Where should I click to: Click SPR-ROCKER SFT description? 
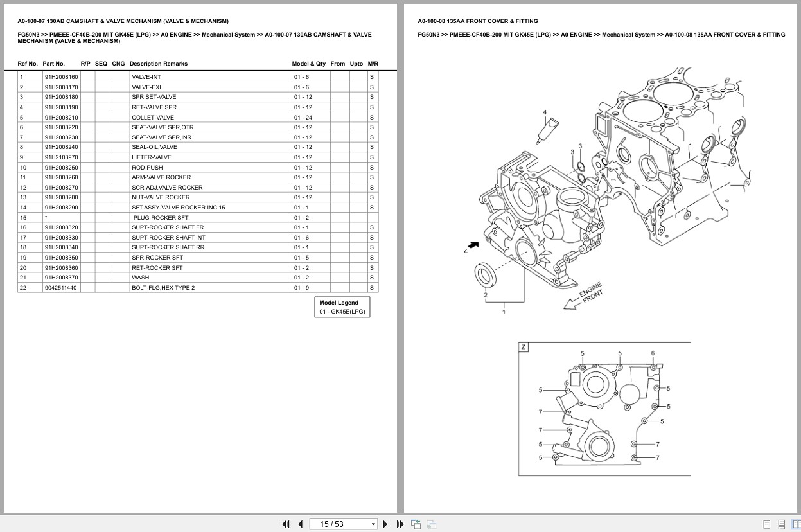click(x=157, y=258)
